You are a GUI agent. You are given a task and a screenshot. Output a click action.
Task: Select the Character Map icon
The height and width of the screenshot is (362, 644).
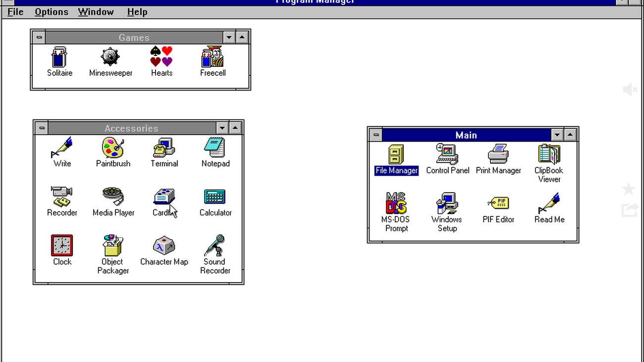pyautogui.click(x=164, y=246)
